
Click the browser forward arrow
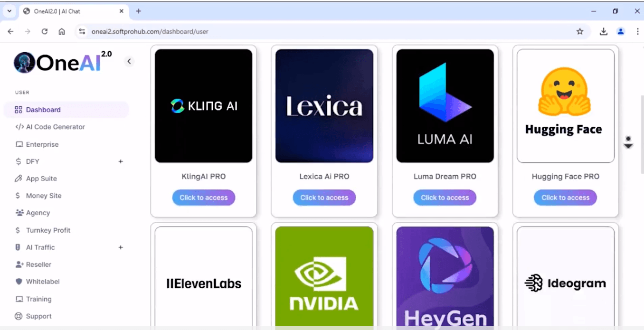28,31
